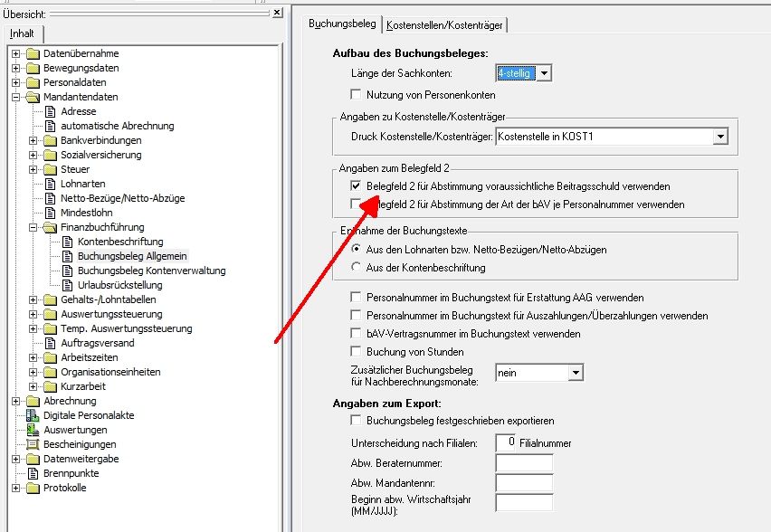Image resolution: width=771 pixels, height=532 pixels.
Task: Uncheck Belegfeld 2 voraussichtliche Beitragsschuld option
Action: 356,186
